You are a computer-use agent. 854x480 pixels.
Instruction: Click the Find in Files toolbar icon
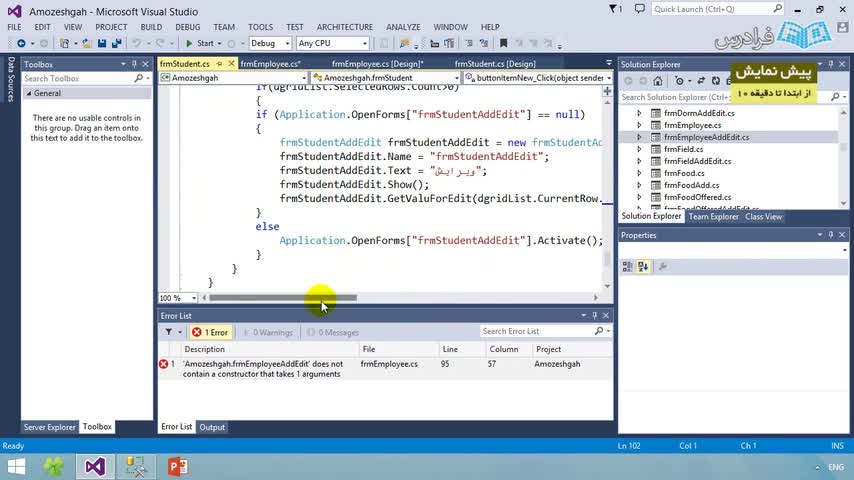[404, 44]
